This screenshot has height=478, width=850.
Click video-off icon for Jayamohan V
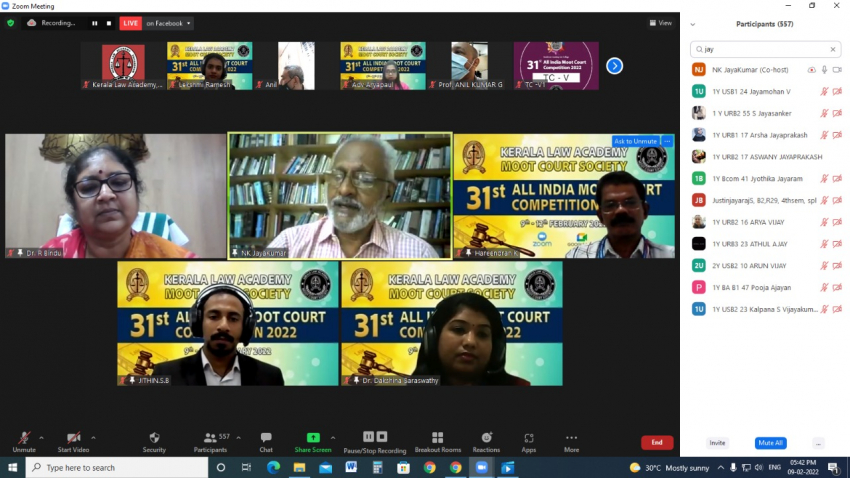[x=838, y=92]
